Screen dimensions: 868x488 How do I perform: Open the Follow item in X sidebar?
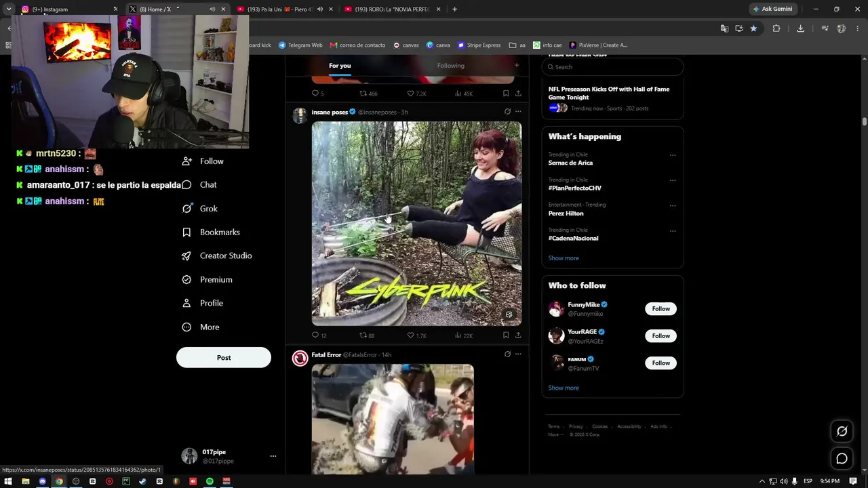point(203,161)
